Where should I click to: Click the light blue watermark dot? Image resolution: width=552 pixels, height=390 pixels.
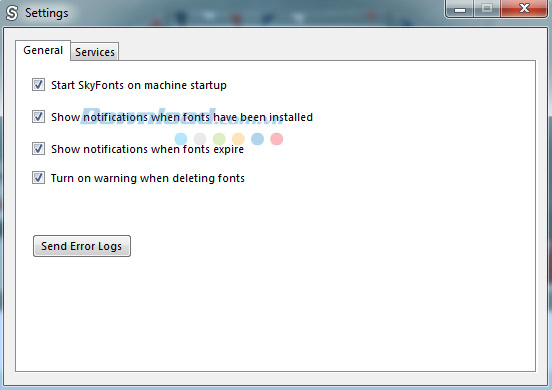point(181,139)
